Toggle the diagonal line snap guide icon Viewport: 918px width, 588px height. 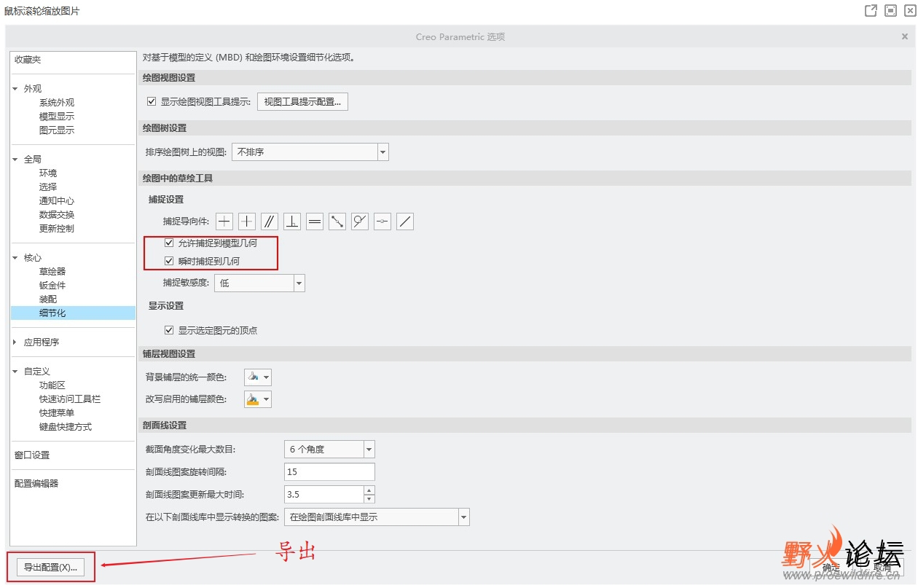point(405,222)
